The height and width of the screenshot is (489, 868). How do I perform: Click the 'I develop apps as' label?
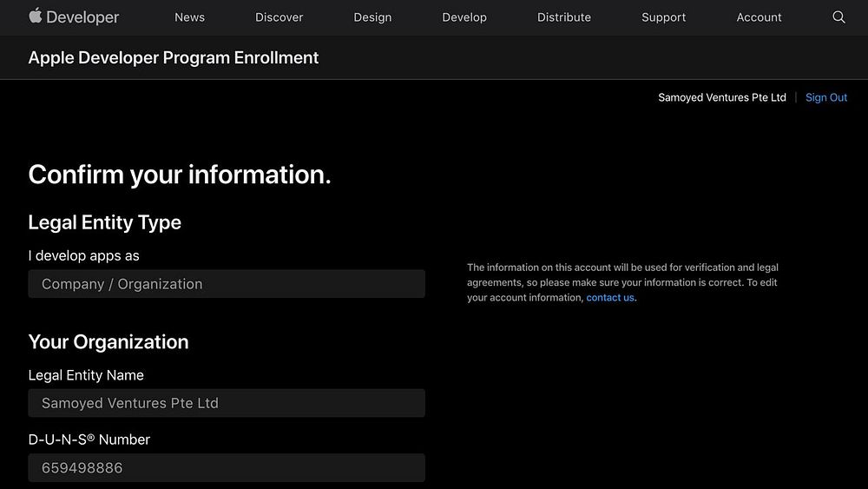click(x=83, y=255)
